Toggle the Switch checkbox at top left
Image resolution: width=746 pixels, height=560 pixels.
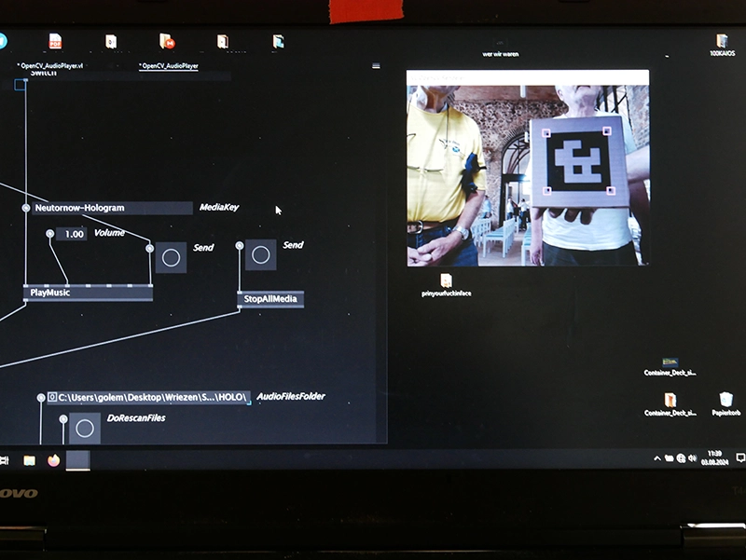(x=20, y=85)
